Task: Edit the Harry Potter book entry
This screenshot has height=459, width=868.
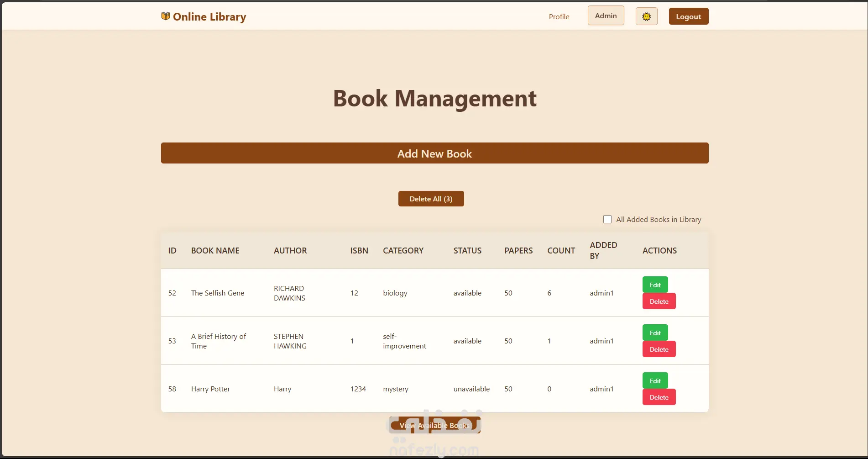Action: click(x=655, y=380)
